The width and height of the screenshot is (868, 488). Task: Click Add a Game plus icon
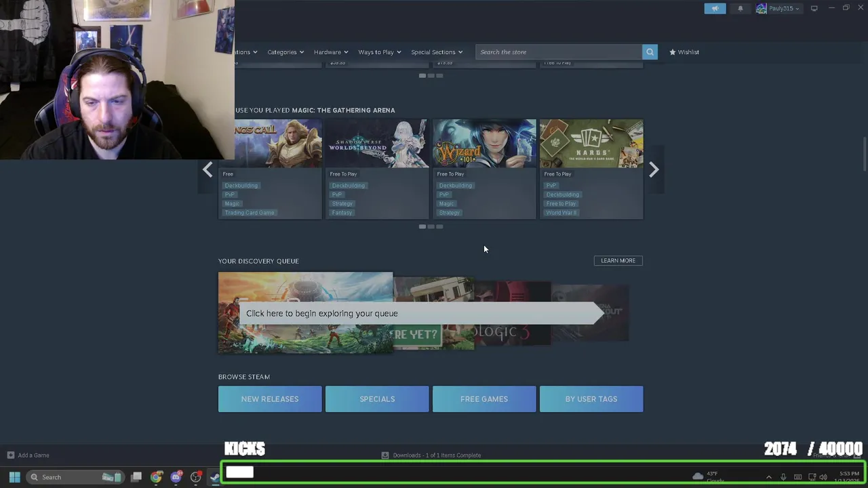[x=10, y=455]
